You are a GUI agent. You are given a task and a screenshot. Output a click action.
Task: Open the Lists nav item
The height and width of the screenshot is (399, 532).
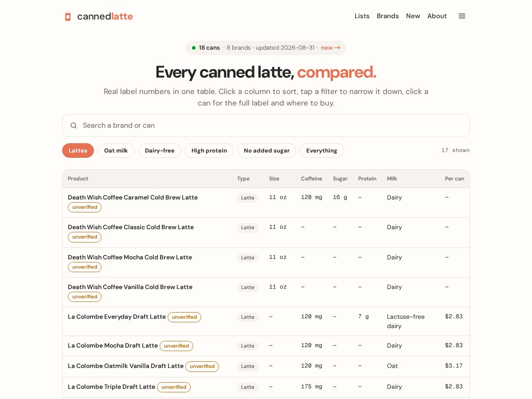point(362,16)
